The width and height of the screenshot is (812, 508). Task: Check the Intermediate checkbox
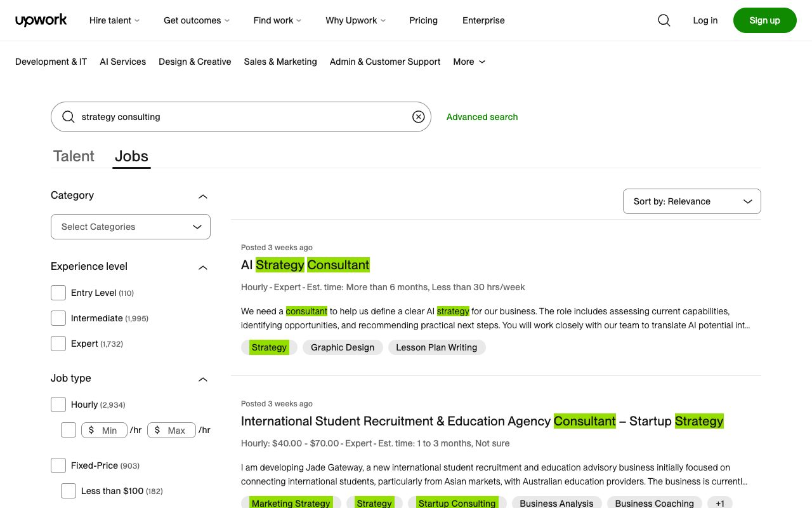58,318
